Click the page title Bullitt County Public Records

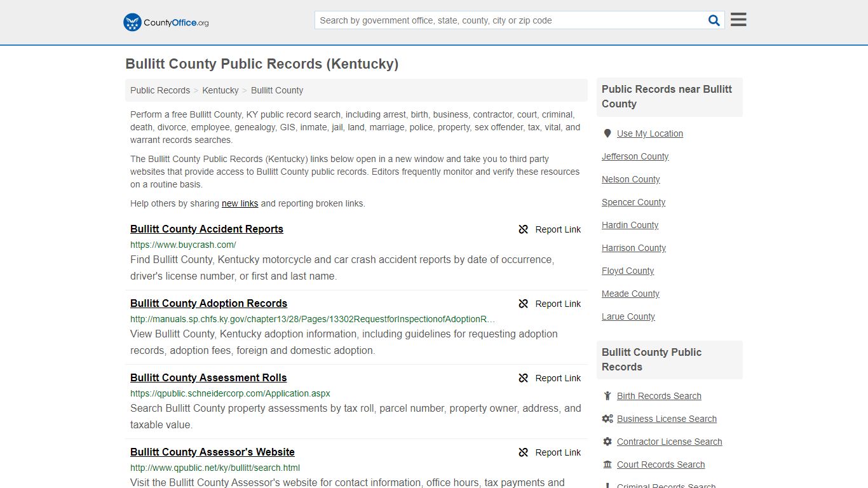point(262,64)
